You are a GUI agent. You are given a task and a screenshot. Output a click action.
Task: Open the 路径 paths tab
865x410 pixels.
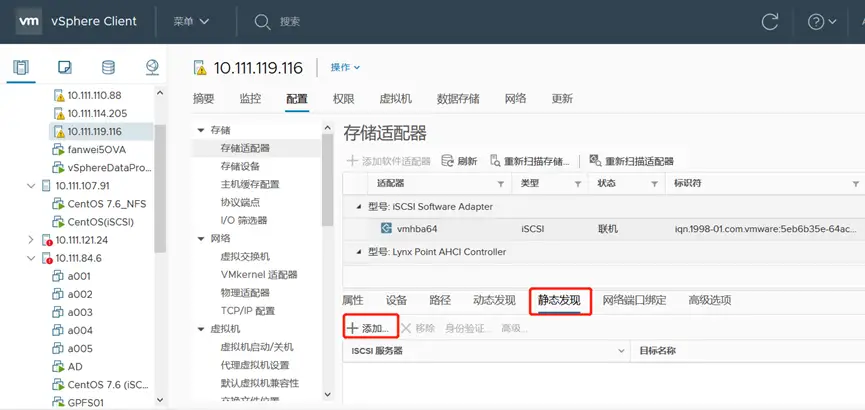tap(440, 300)
